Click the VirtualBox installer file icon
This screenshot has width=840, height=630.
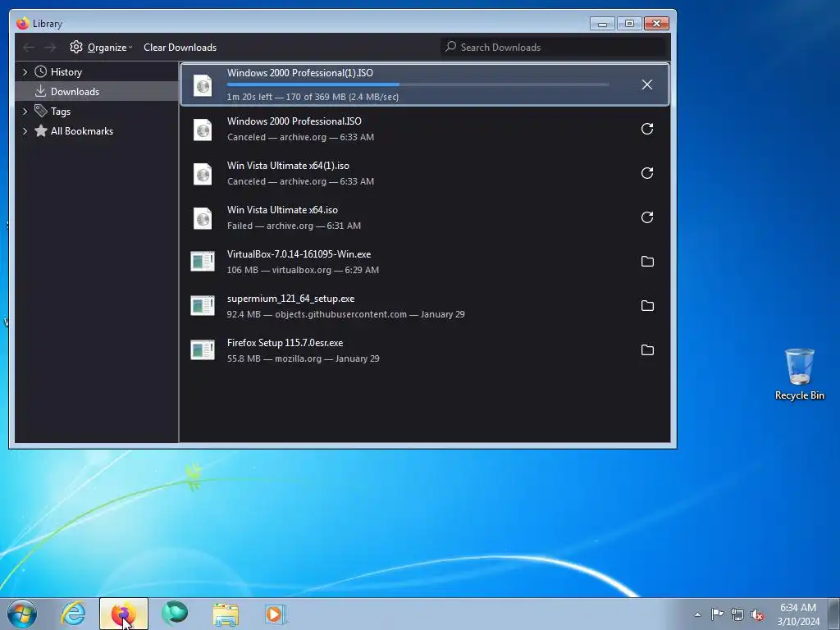(x=203, y=262)
